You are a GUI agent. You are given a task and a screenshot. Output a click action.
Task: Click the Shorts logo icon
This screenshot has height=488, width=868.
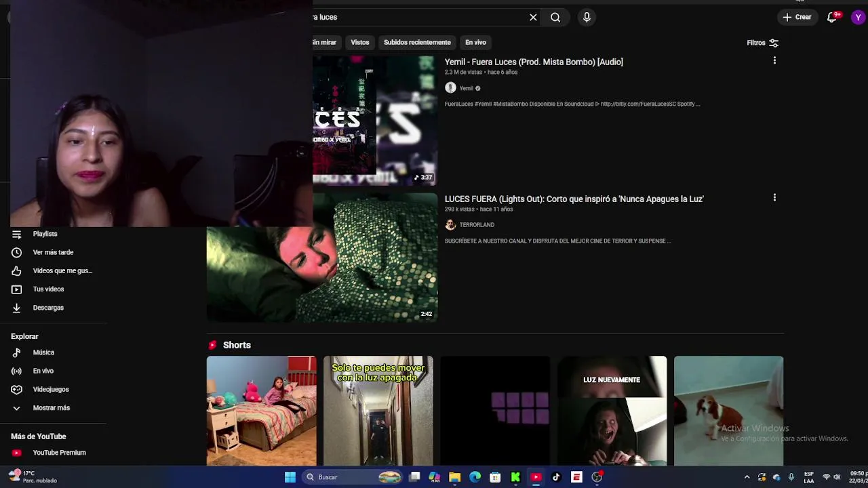coord(212,345)
